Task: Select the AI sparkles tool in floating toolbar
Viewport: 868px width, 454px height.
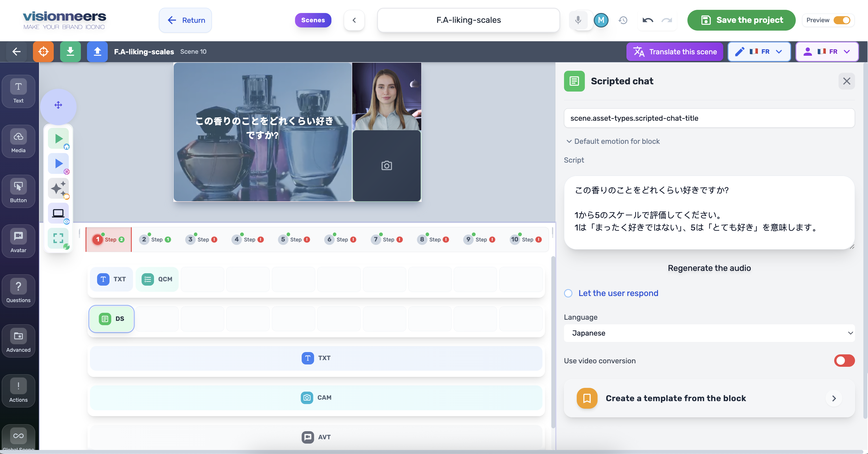Action: [58, 189]
